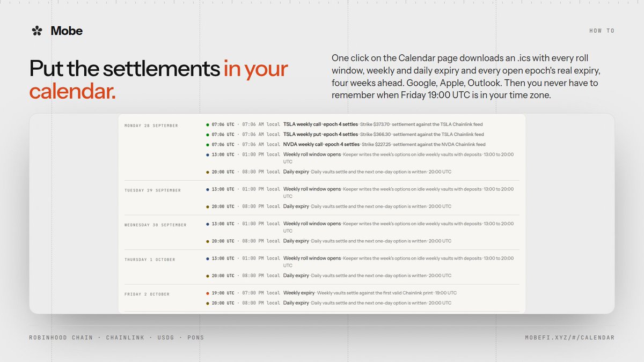644x362 pixels.
Task: Click '07:06 UTC' in the TSLA weekly call row
Action: pyautogui.click(x=223, y=124)
